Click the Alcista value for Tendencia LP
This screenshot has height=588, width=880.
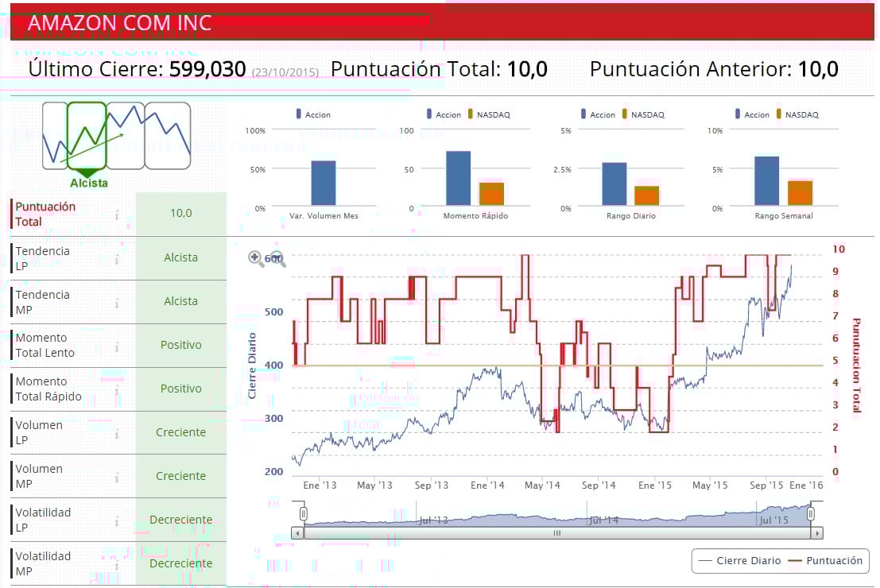coord(180,258)
